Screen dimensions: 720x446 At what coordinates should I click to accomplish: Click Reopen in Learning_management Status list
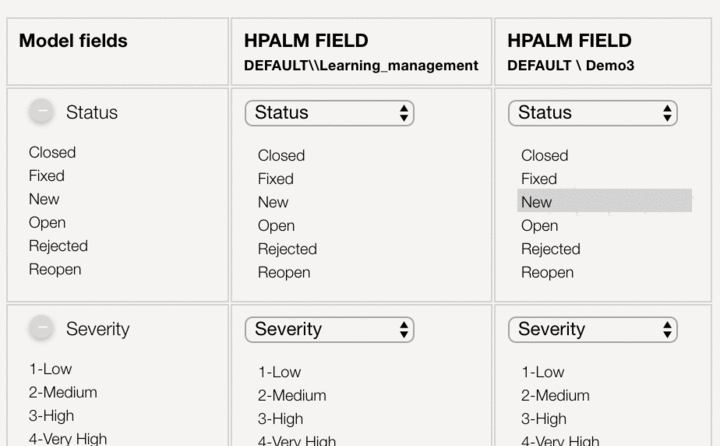tap(284, 272)
